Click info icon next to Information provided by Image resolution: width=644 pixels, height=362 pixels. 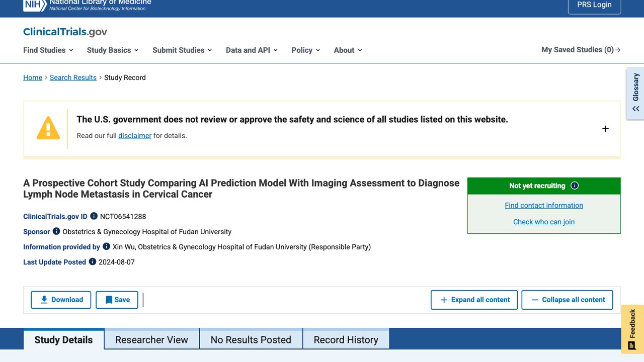106,246
